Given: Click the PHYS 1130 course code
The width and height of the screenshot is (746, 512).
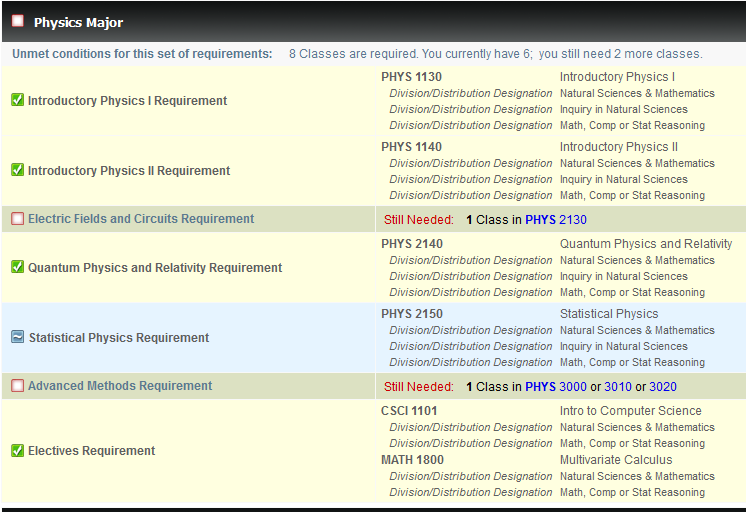Looking at the screenshot, I should coord(412,77).
